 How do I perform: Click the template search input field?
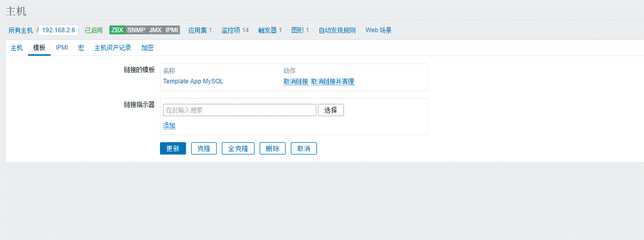point(239,110)
